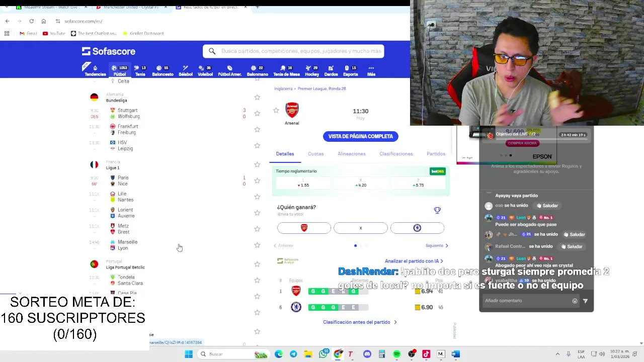Favorite the Lille vs Nantes match

[257, 197]
